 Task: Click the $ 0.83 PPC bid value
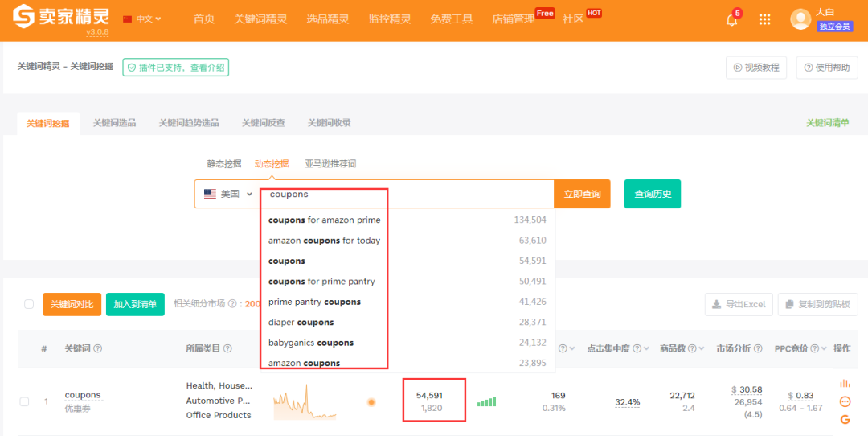tap(801, 396)
